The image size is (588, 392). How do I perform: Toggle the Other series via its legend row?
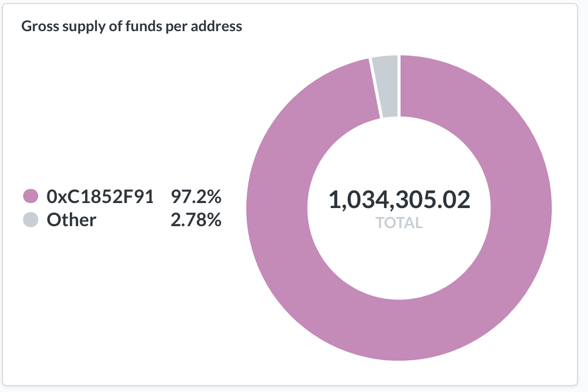pos(122,220)
